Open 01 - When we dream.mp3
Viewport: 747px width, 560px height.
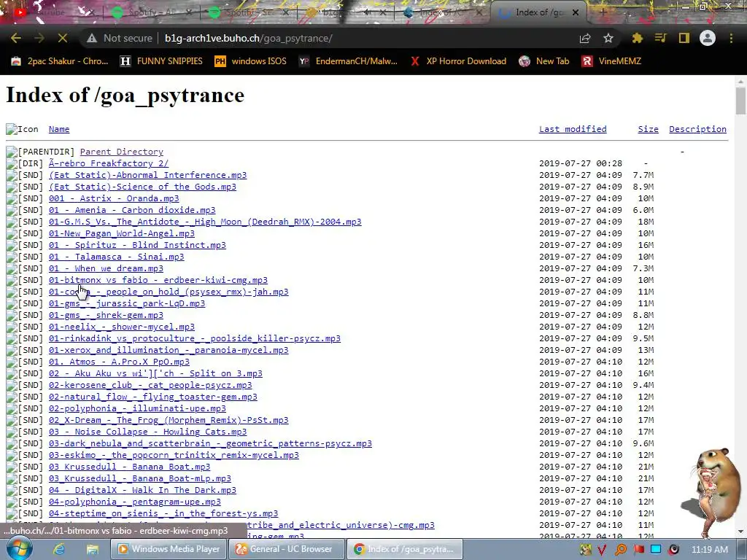pyautogui.click(x=106, y=268)
